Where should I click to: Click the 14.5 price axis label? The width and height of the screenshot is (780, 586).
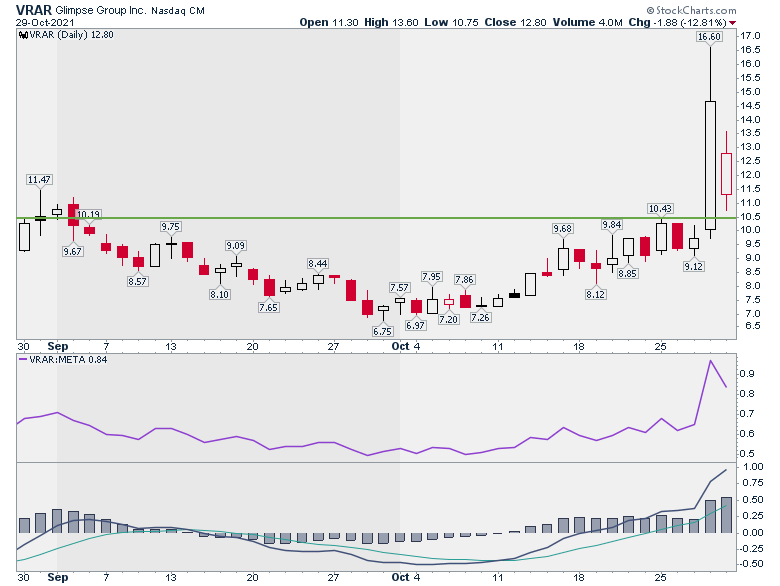[x=751, y=105]
